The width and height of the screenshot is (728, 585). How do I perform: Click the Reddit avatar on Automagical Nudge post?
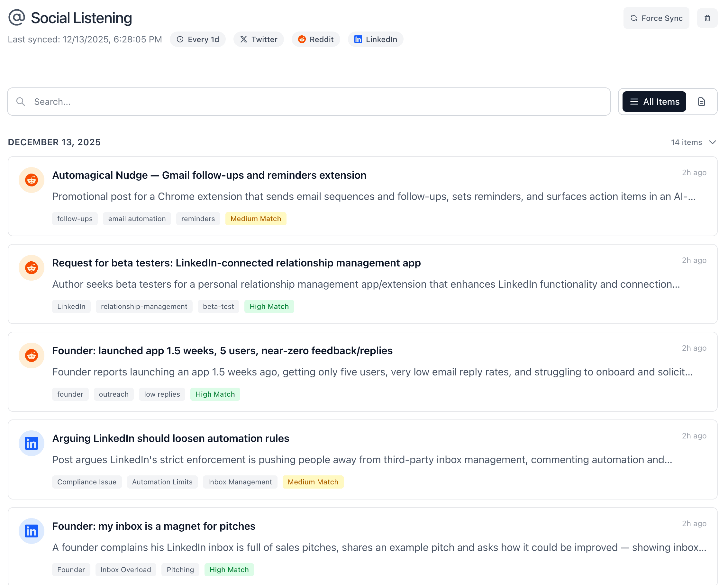(x=31, y=180)
